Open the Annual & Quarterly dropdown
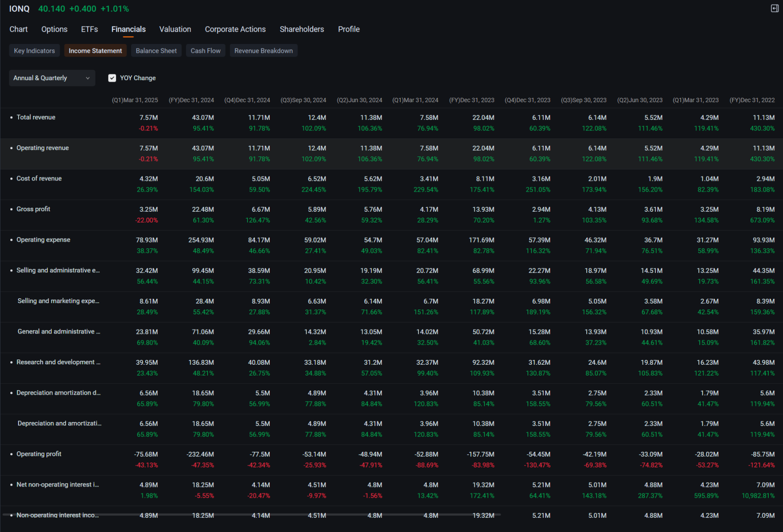 [x=52, y=78]
